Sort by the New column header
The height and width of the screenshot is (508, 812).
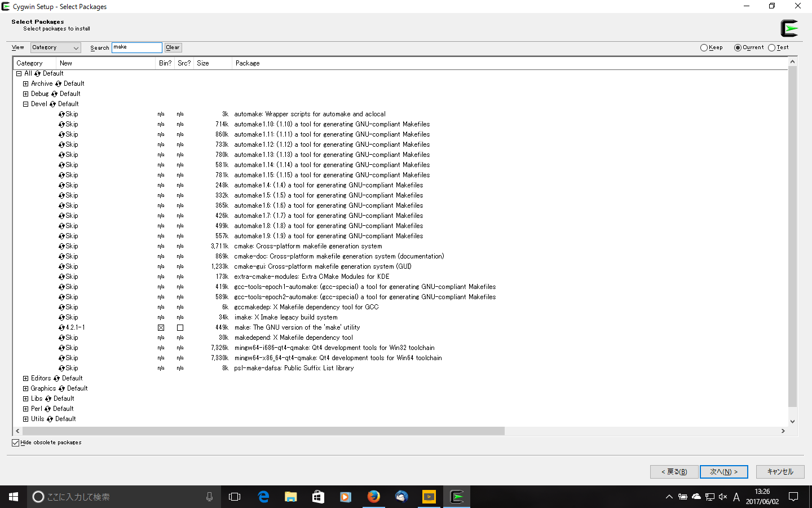(105, 63)
